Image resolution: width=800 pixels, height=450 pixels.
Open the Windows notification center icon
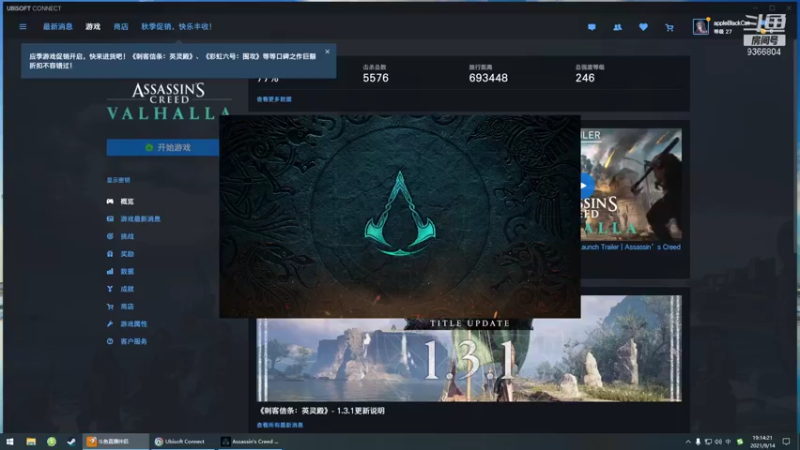tap(786, 442)
